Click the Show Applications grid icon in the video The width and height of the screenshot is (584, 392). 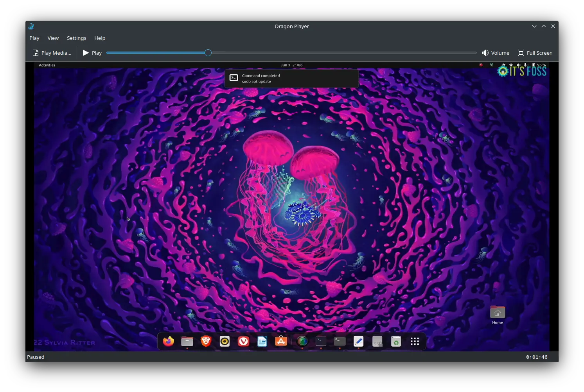[x=415, y=341]
